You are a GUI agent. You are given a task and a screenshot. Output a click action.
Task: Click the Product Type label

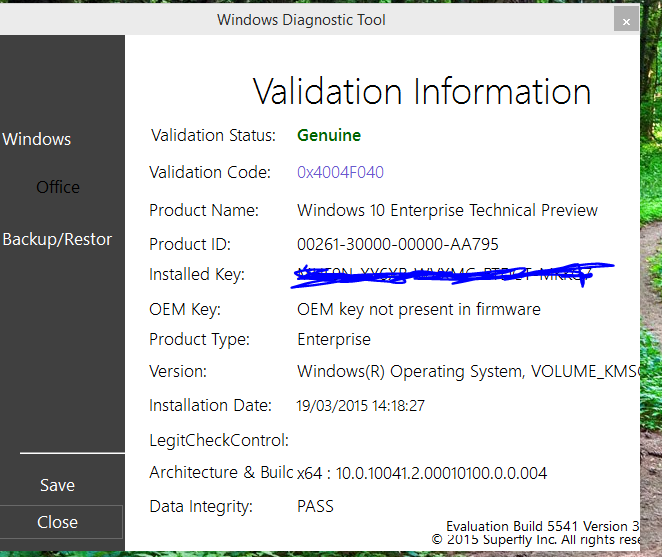(x=199, y=340)
